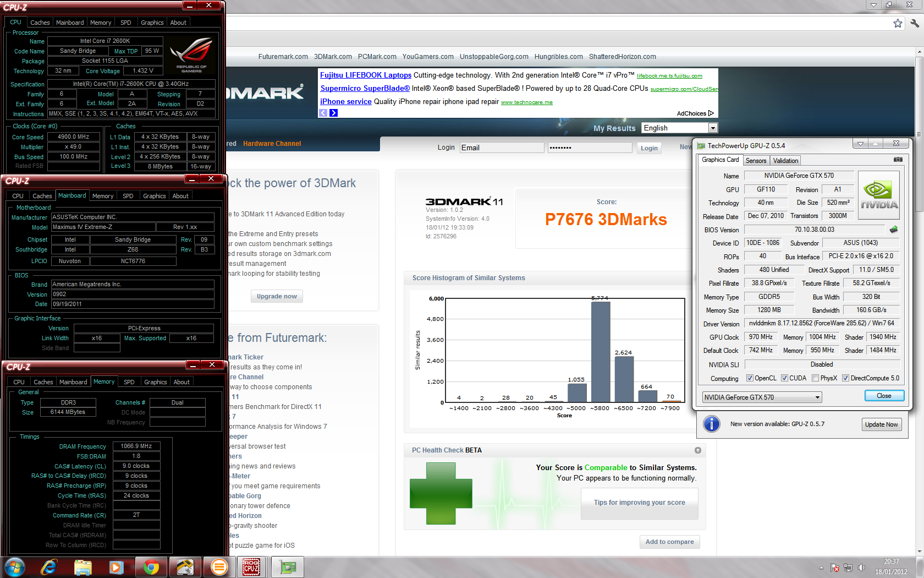
Task: Open the ROG CPU-Z taskbar item
Action: click(x=251, y=567)
